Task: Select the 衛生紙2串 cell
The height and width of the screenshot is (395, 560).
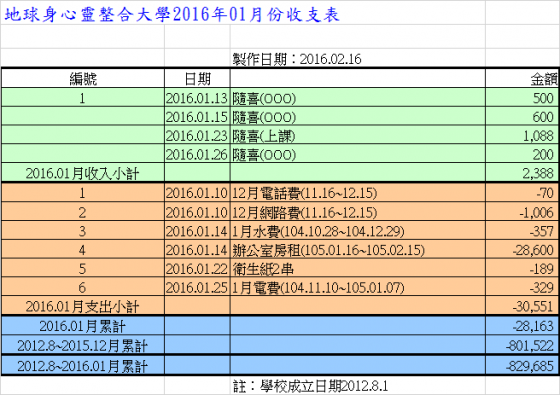Action: (358, 269)
